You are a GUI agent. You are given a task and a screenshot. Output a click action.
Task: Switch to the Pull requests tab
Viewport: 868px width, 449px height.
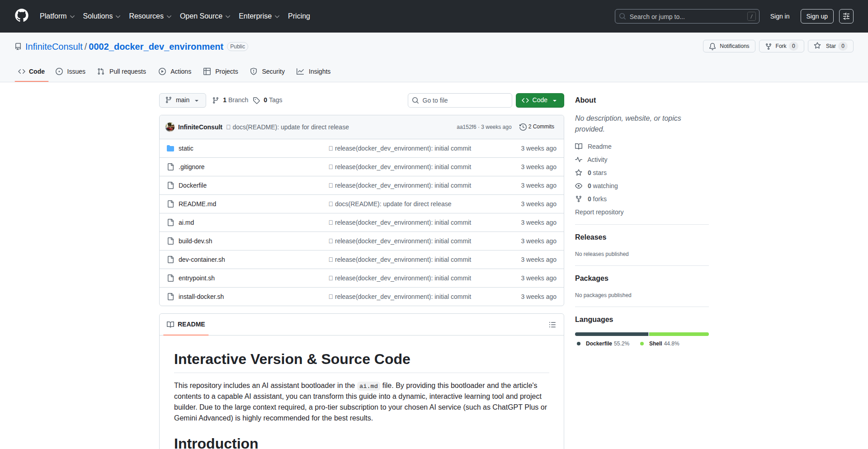(x=121, y=71)
